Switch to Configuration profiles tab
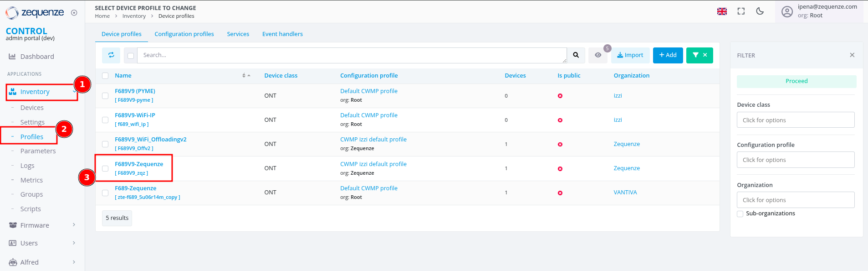The image size is (868, 271). 184,34
